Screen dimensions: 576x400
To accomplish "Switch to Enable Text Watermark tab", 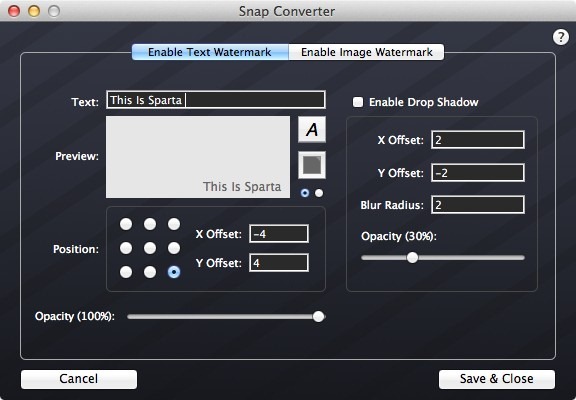I will point(210,52).
